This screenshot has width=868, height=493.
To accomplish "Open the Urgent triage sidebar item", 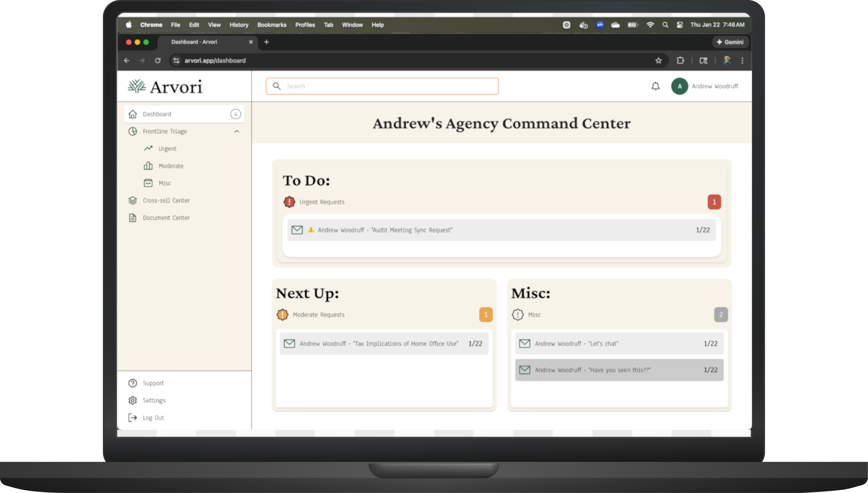I will (x=167, y=148).
